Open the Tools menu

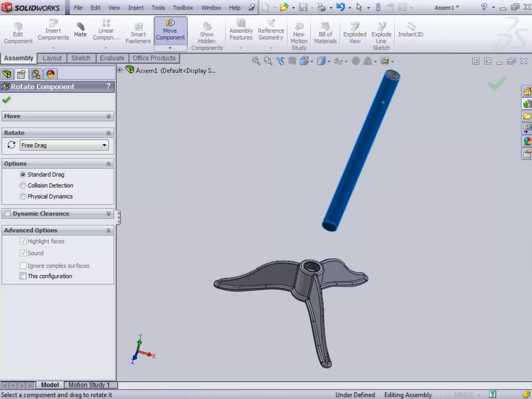[158, 8]
